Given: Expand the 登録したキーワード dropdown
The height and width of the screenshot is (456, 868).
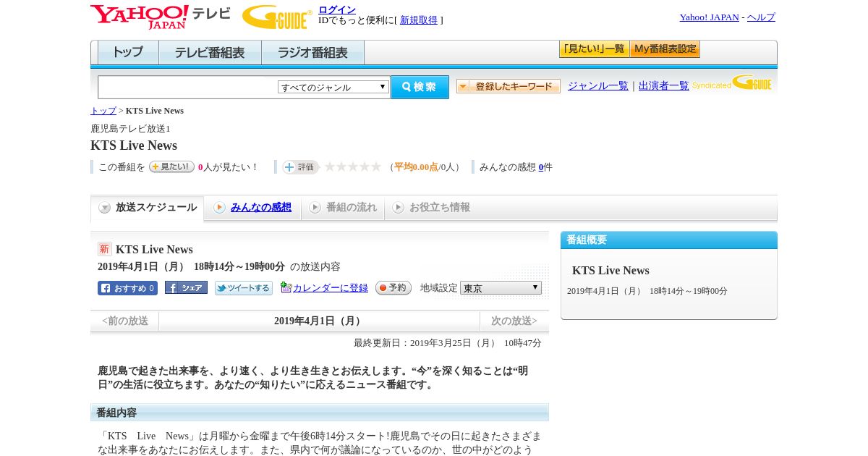Looking at the screenshot, I should 509,86.
